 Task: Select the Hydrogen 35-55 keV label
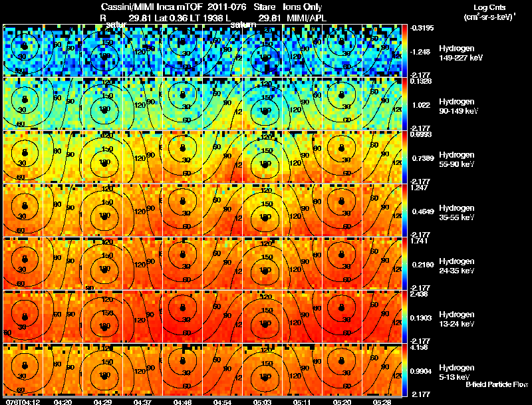pyautogui.click(x=457, y=213)
